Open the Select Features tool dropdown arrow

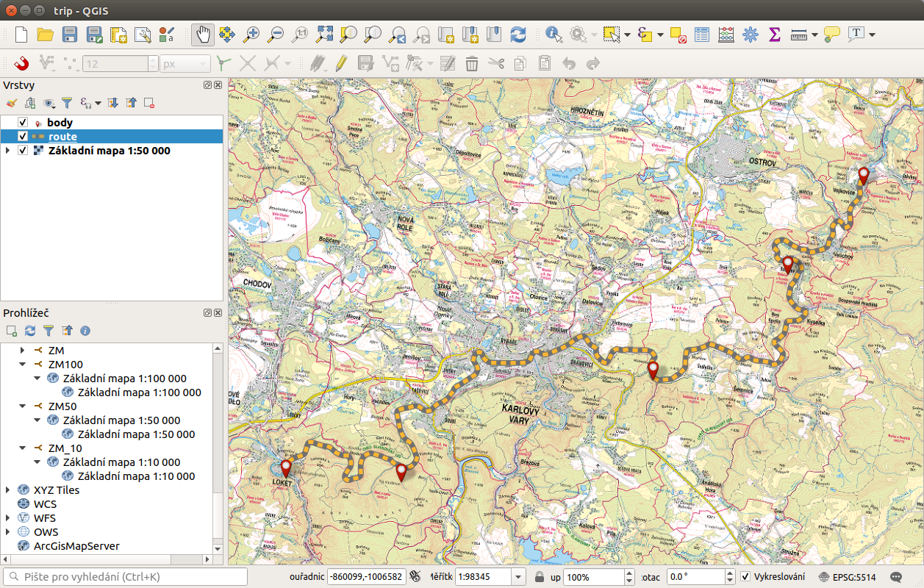627,34
